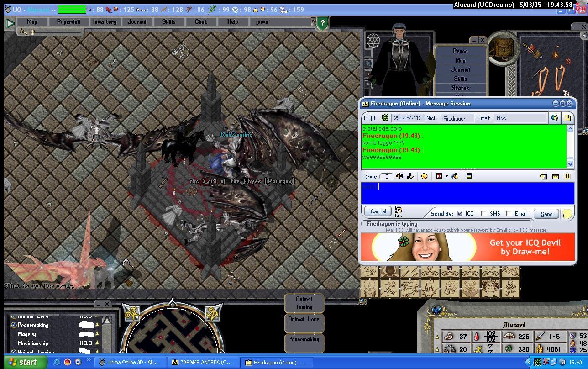588x369 pixels.
Task: Switch to ZAR&MR ANDREA taskbar window
Action: click(x=202, y=362)
